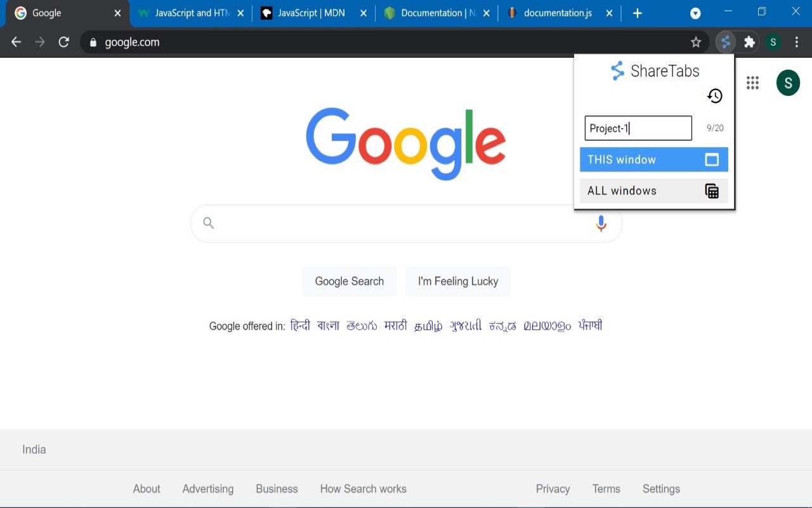Switch Google language to தமிழ்
This screenshot has height=508, width=812.
(x=428, y=326)
